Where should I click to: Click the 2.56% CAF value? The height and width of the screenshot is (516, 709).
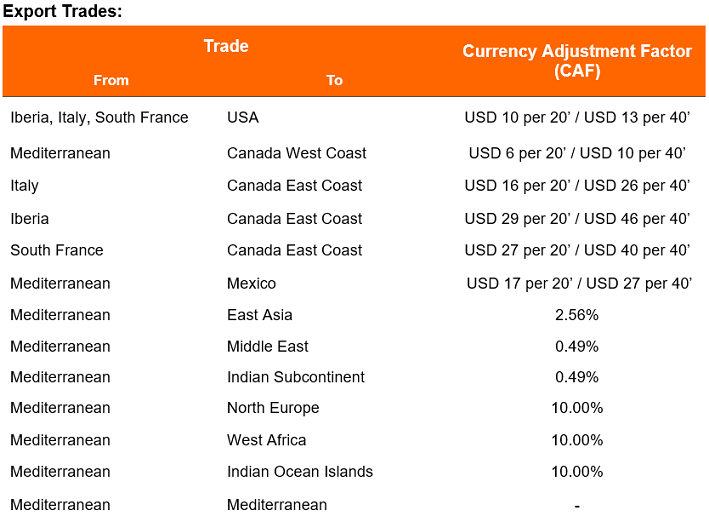pyautogui.click(x=577, y=315)
